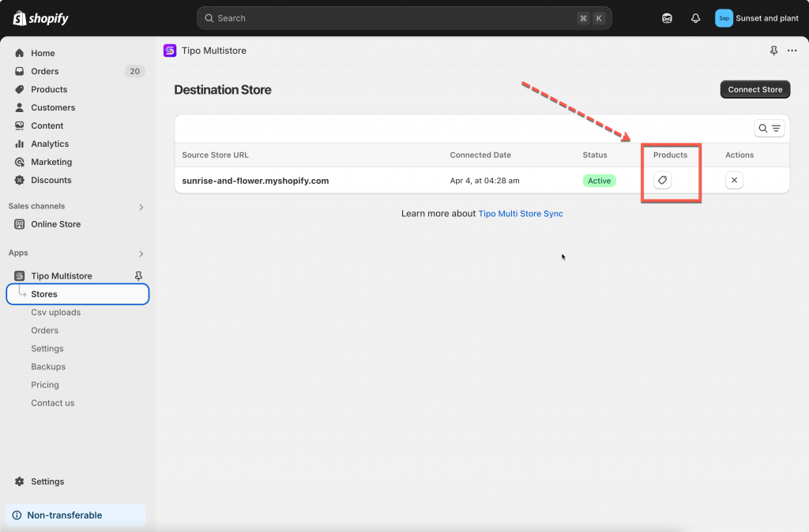Click the Tipo Multistore sidebar app icon
809x532 pixels.
(20, 275)
